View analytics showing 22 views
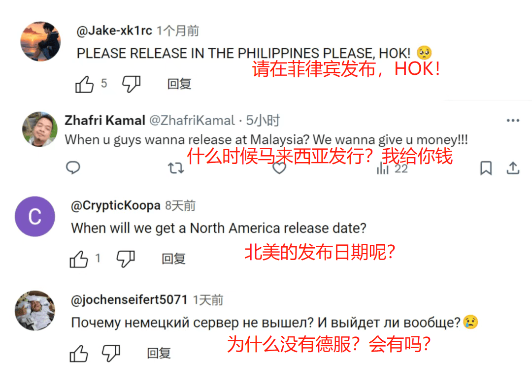The width and height of the screenshot is (532, 392). tap(392, 168)
